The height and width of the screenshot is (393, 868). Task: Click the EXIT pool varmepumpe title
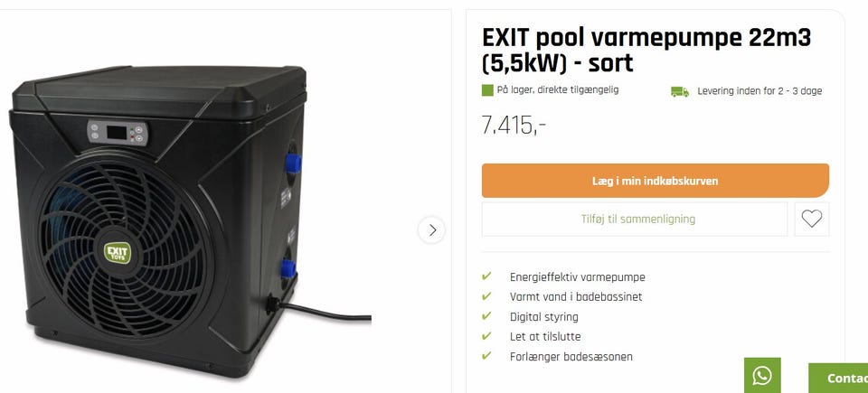tap(646, 51)
